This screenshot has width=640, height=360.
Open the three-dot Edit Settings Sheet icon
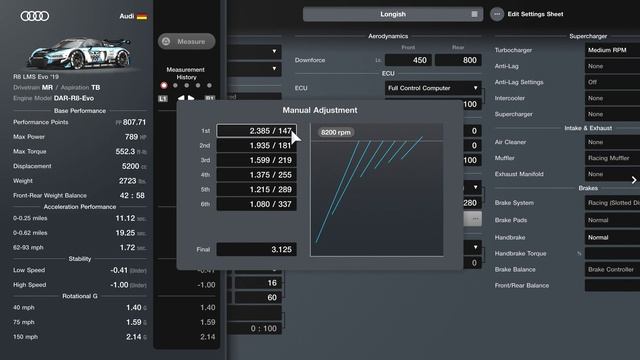pyautogui.click(x=497, y=14)
